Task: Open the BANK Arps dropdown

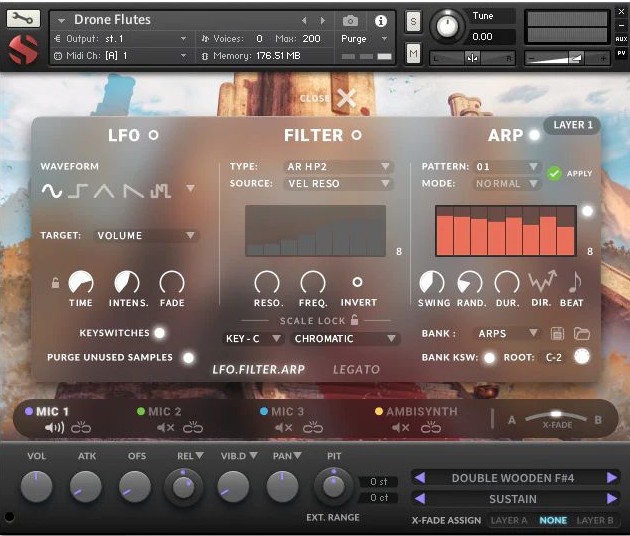Action: [508, 333]
